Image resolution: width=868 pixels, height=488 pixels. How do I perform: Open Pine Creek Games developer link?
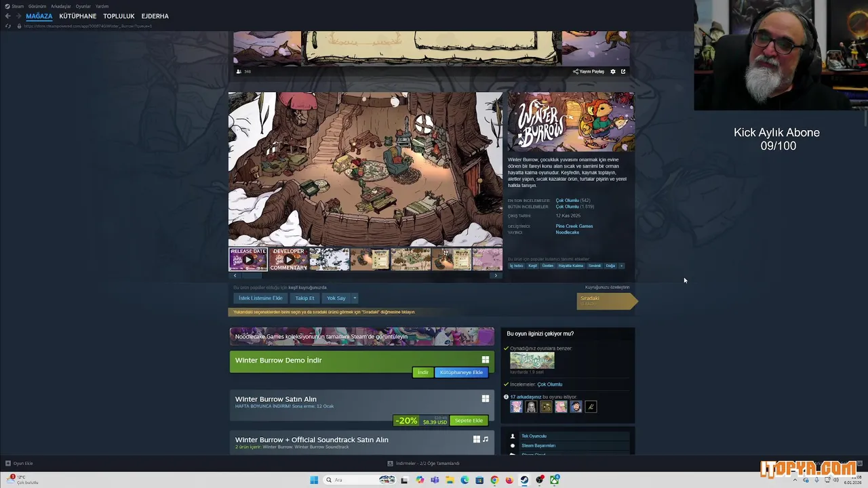(574, 226)
